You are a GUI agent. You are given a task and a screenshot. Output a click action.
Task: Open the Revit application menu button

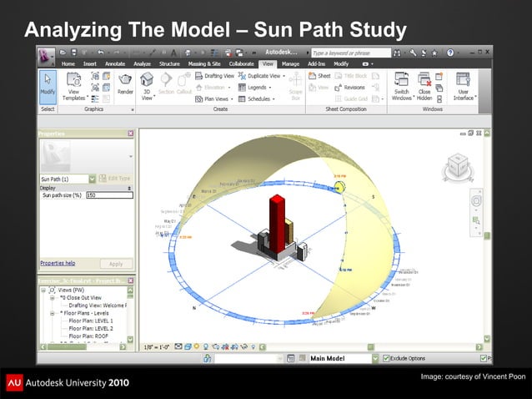coord(45,56)
